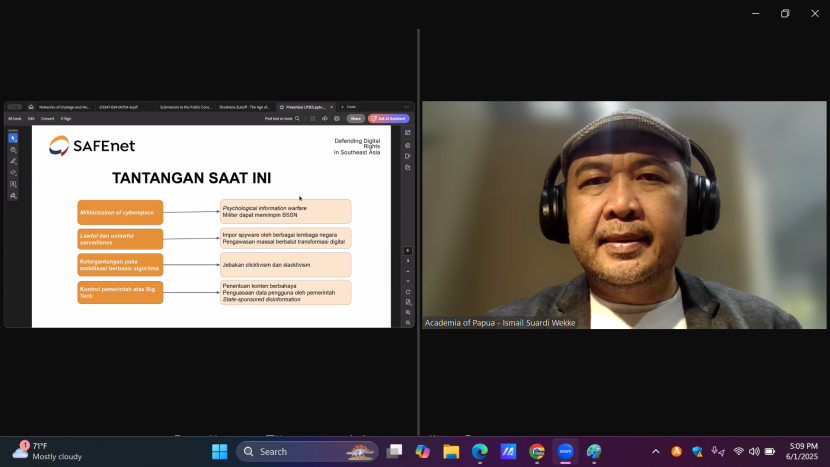Switch to the Networks-of-Outrage PDF tab
This screenshot has height=467, width=830.
(x=65, y=107)
